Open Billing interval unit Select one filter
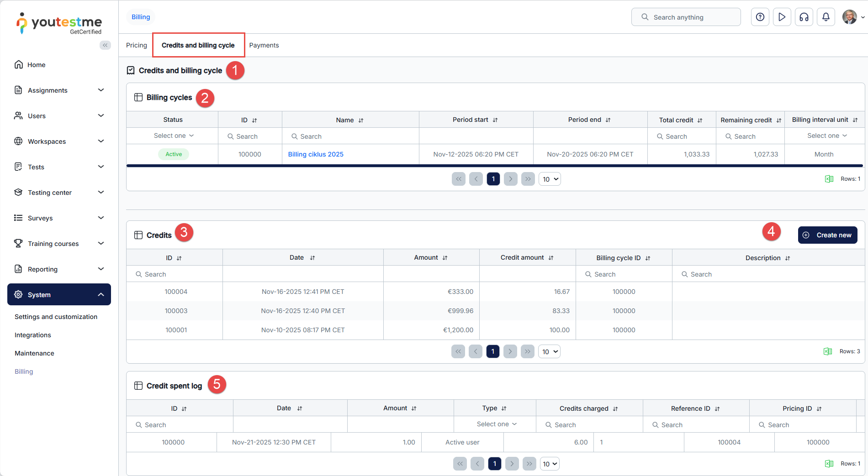 [827, 136]
